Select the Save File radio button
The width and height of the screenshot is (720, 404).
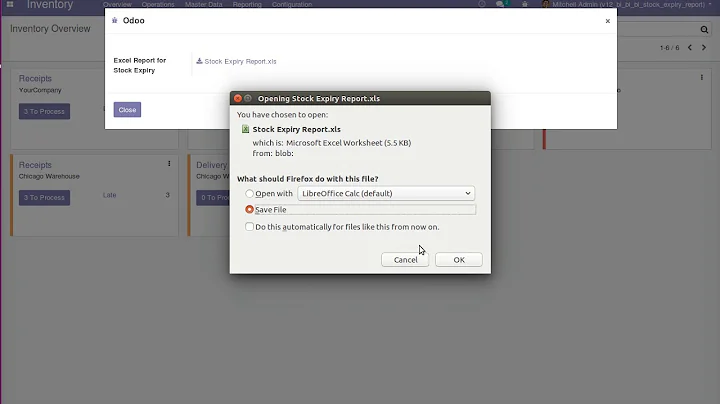(249, 209)
